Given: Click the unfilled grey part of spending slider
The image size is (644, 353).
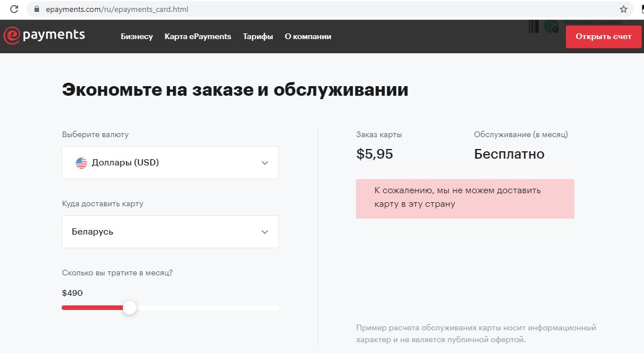Looking at the screenshot, I should tap(209, 308).
